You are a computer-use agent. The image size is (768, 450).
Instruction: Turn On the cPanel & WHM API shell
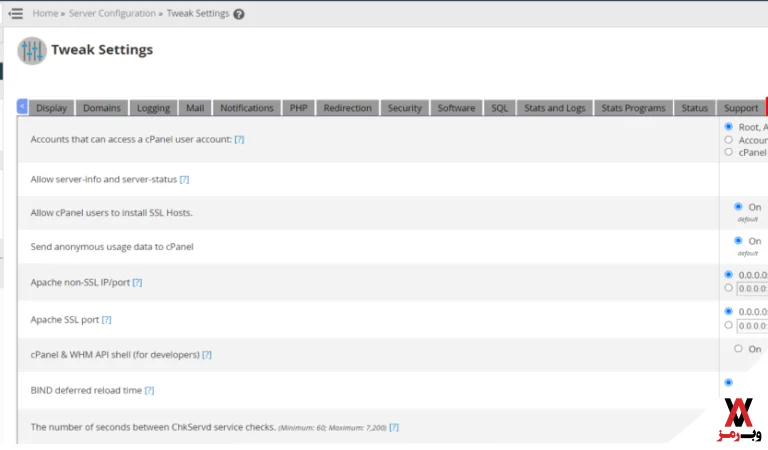click(x=738, y=349)
